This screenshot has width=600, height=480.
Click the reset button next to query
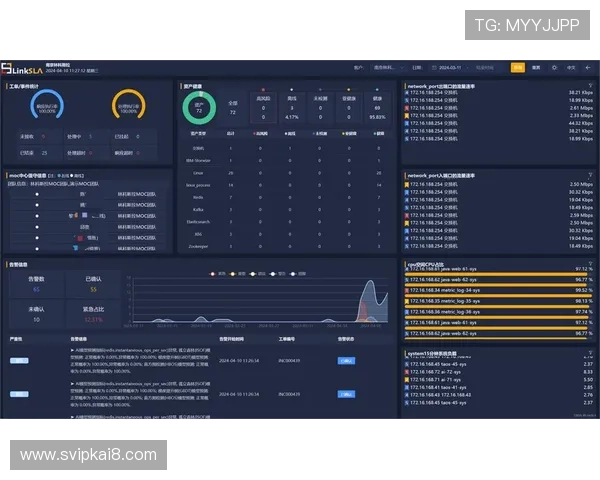[536, 68]
